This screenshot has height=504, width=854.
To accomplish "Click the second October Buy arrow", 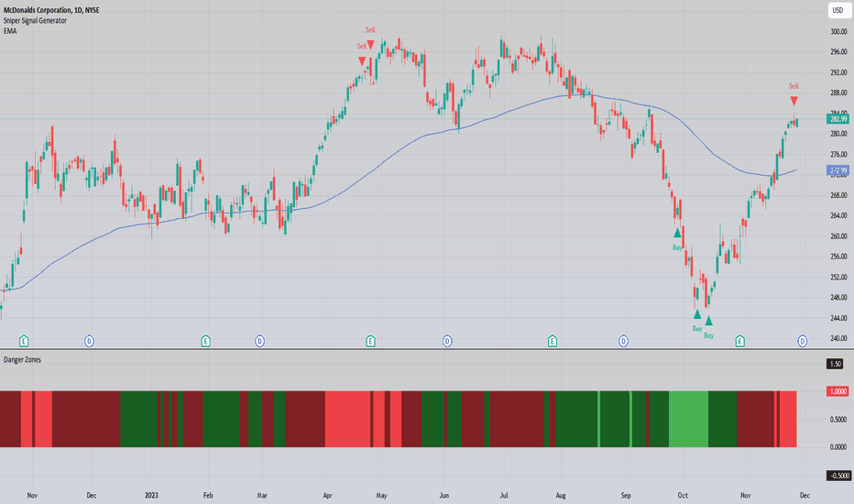I will (708, 321).
